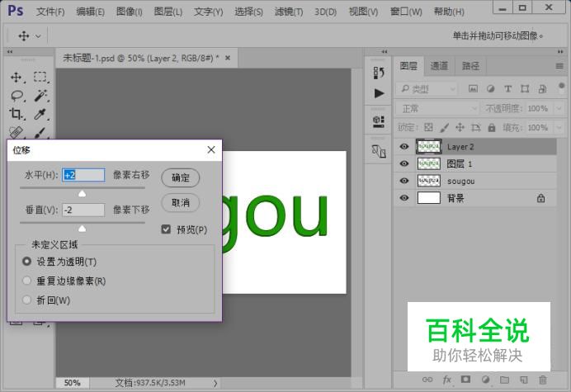The height and width of the screenshot is (392, 571).
Task: Filter layers by pixel layer type
Action: 473,88
